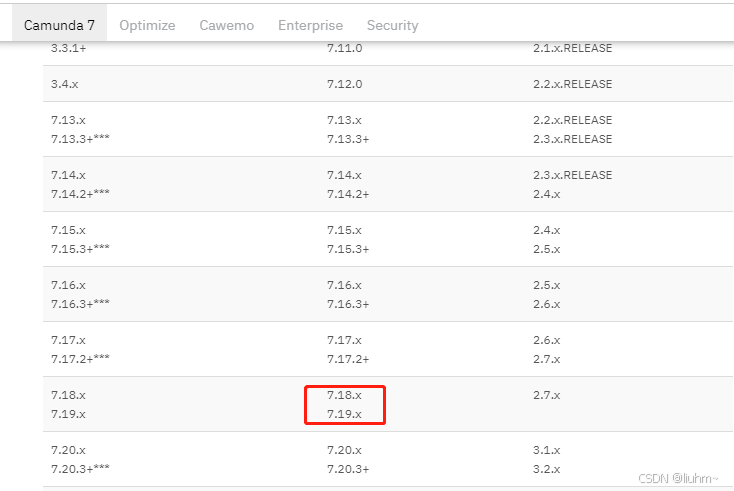Click the 7.16.3+*** entry
Screen dimensions: 734x491
pyautogui.click(x=80, y=304)
